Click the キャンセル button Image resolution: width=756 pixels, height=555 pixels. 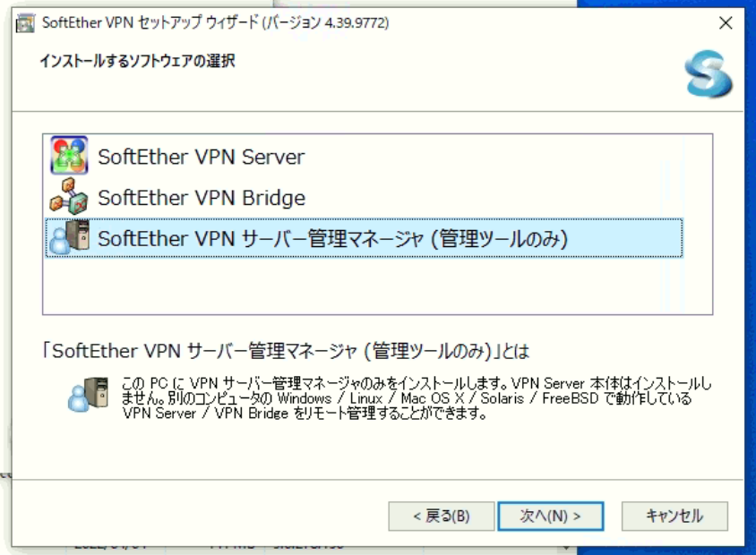[674, 516]
